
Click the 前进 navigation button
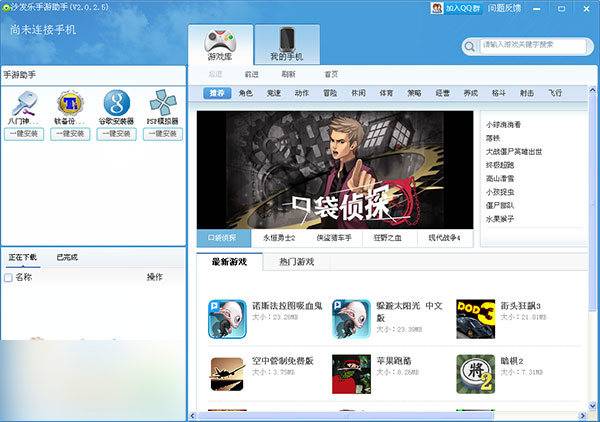(251, 75)
